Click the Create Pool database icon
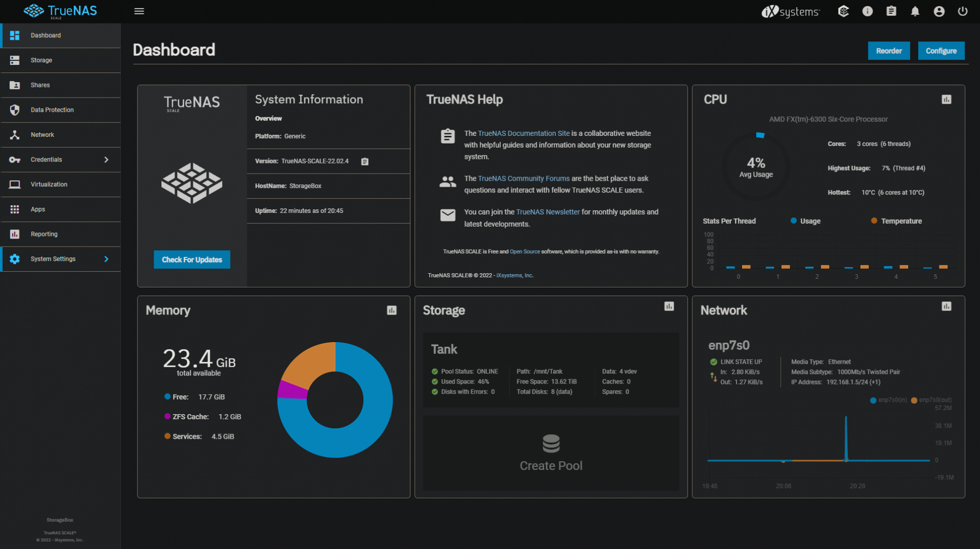 coord(551,444)
